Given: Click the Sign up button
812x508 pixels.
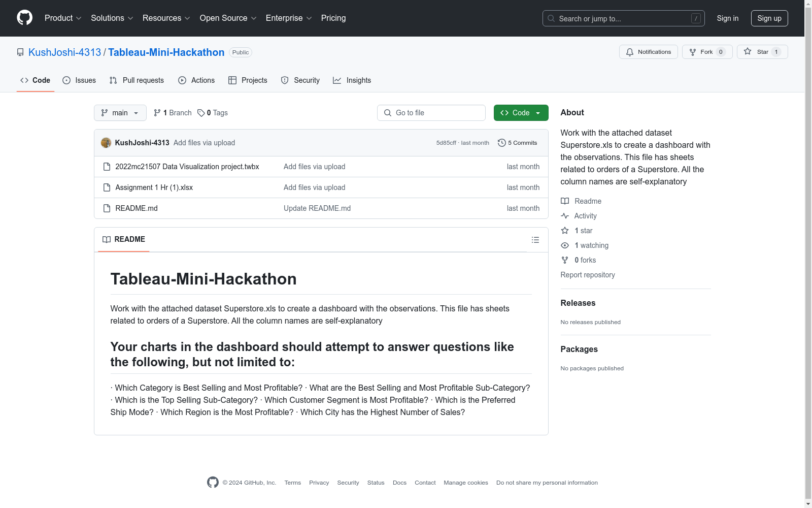Looking at the screenshot, I should [x=769, y=18].
